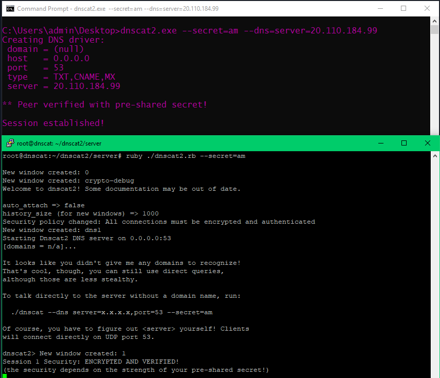Click the PuTTY terminal vertical scrollbar track

(x=435, y=267)
